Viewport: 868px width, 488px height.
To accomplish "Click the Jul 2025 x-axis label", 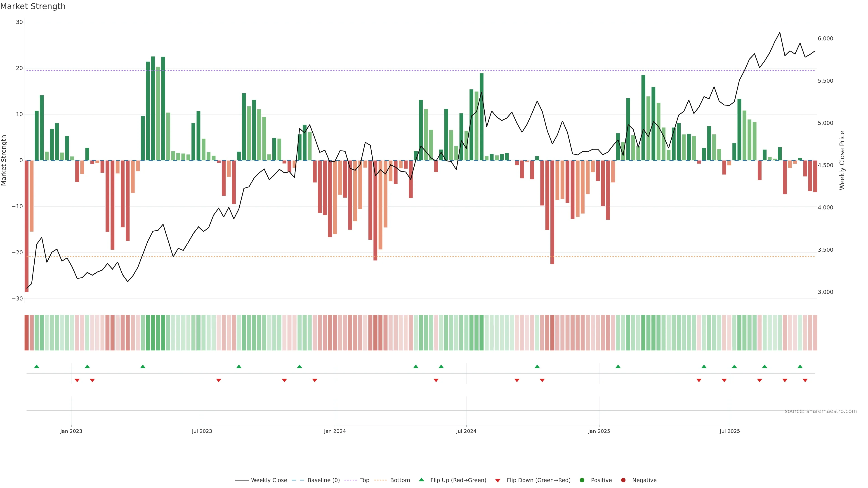I will point(729,431).
